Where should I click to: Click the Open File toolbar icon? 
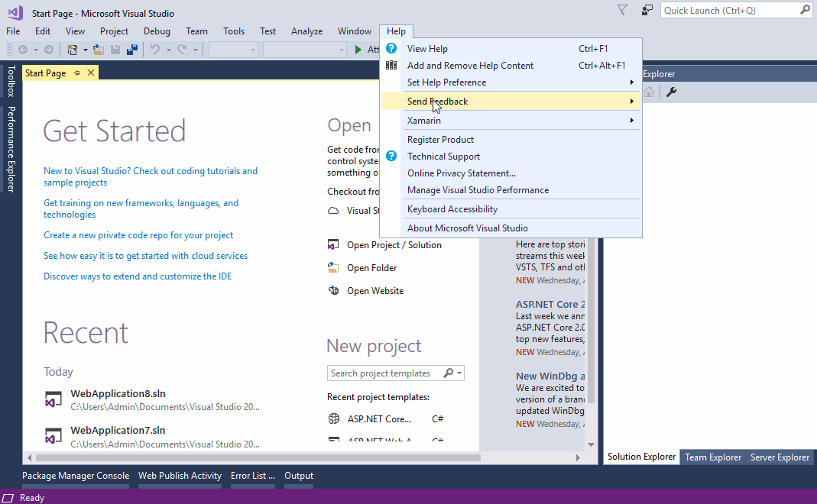pyautogui.click(x=99, y=50)
